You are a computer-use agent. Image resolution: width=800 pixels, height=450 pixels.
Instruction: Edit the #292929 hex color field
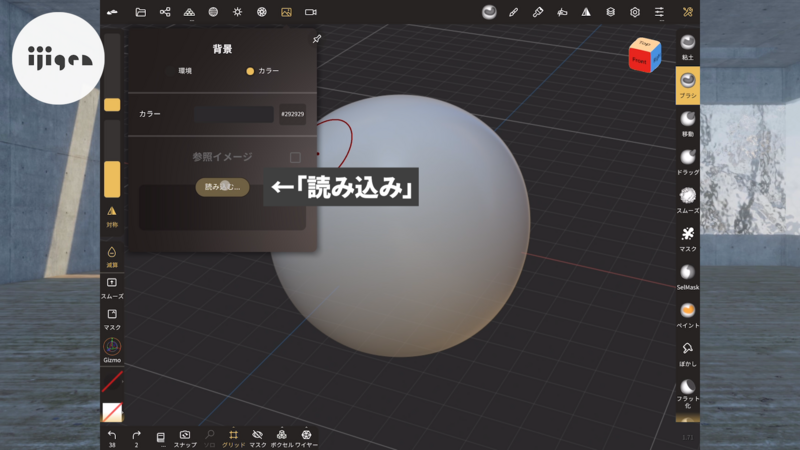[292, 114]
